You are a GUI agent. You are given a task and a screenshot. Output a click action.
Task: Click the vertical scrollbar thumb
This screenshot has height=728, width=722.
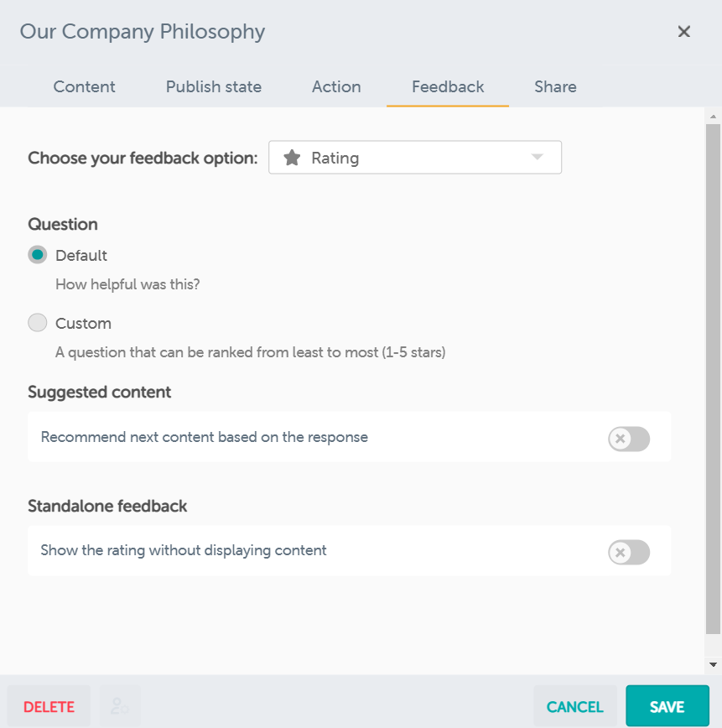point(713,377)
